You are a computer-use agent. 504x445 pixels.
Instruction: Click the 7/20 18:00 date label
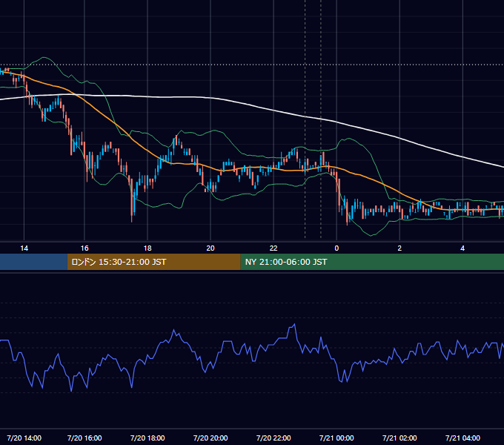click(x=147, y=438)
